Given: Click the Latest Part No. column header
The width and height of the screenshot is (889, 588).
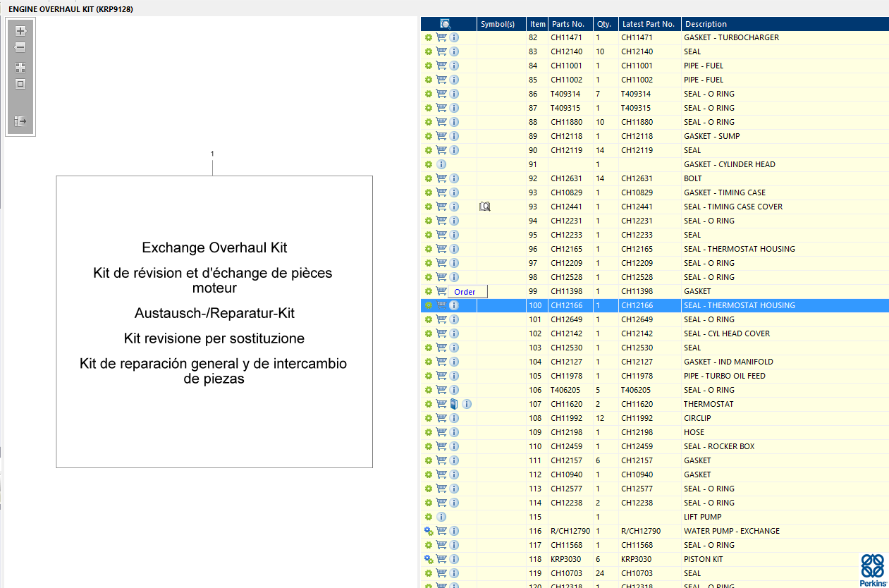Looking at the screenshot, I should [x=648, y=24].
